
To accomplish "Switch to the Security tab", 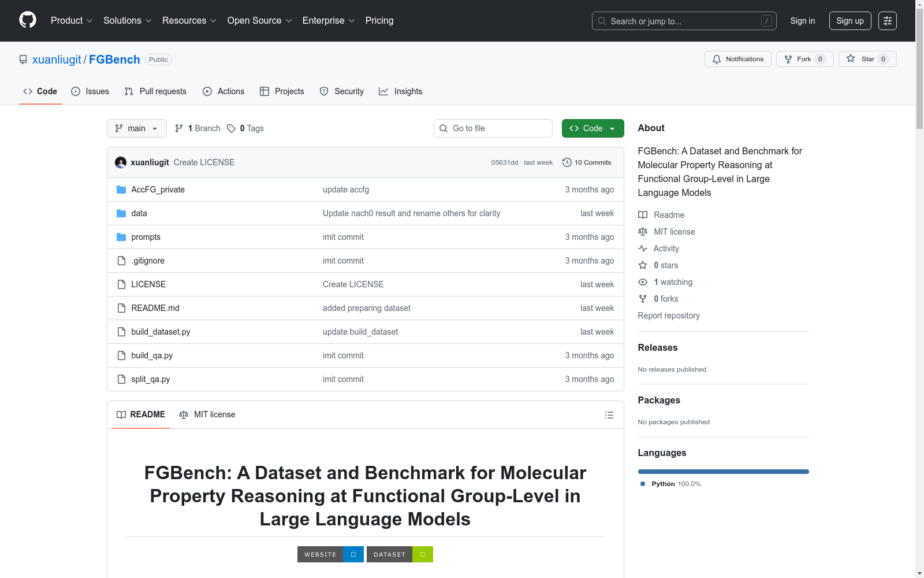I will [342, 91].
